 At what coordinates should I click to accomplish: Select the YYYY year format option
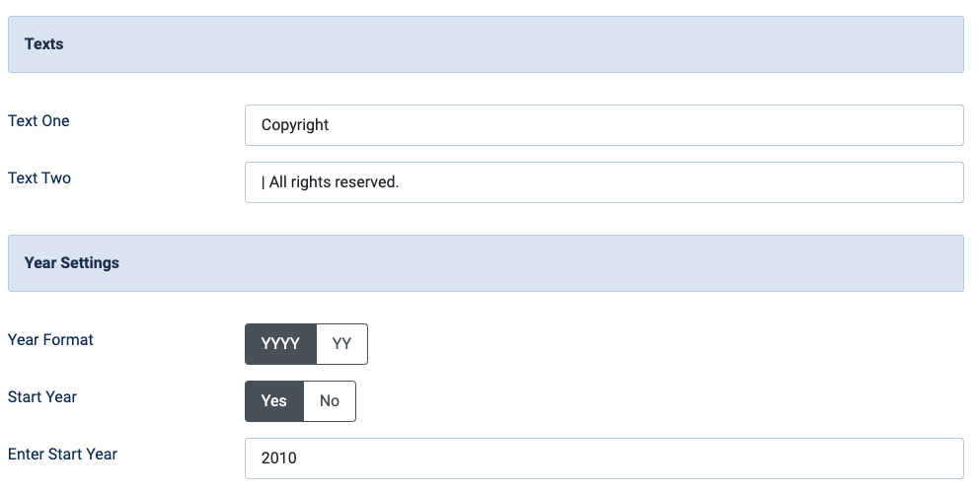[x=280, y=344]
